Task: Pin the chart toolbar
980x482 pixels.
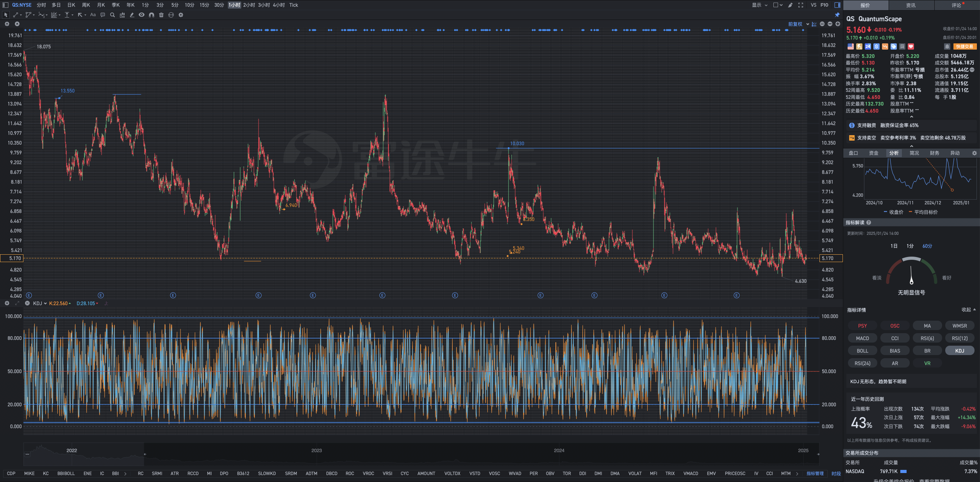Action: tap(837, 15)
